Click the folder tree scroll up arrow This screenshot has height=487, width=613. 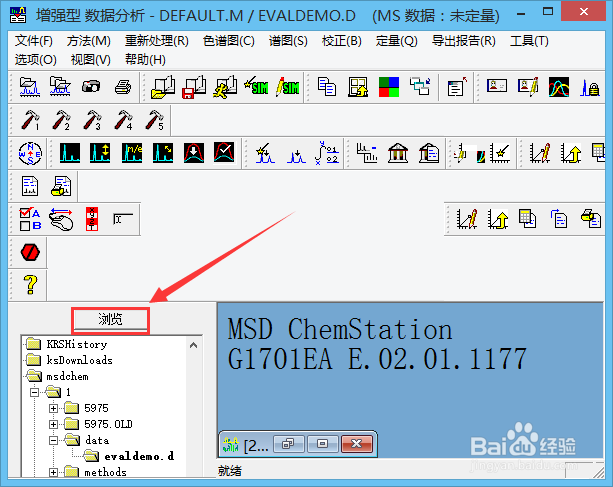tap(193, 346)
